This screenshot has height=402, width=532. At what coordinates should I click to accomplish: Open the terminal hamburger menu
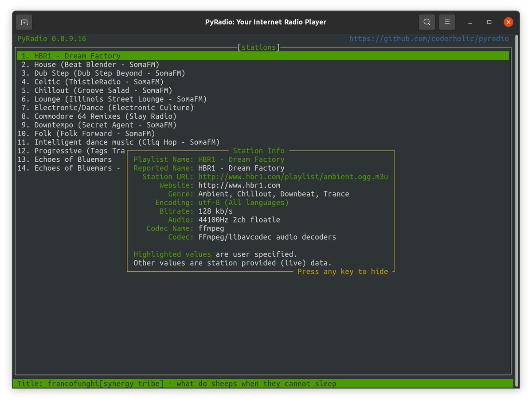pos(447,22)
